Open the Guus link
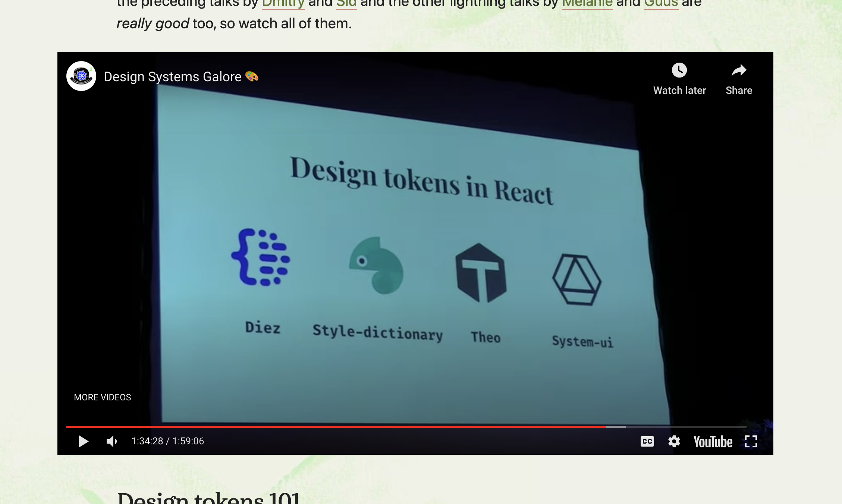The height and width of the screenshot is (504, 842). click(x=661, y=4)
